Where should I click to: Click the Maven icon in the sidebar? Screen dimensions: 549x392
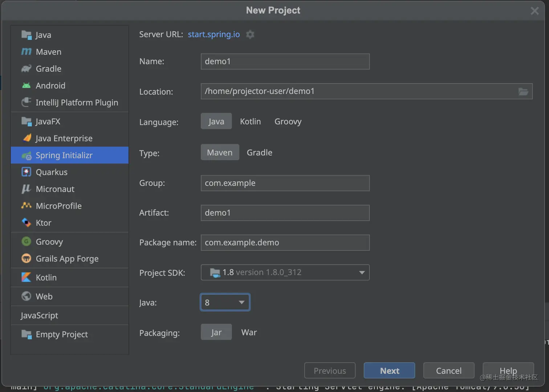pyautogui.click(x=26, y=52)
